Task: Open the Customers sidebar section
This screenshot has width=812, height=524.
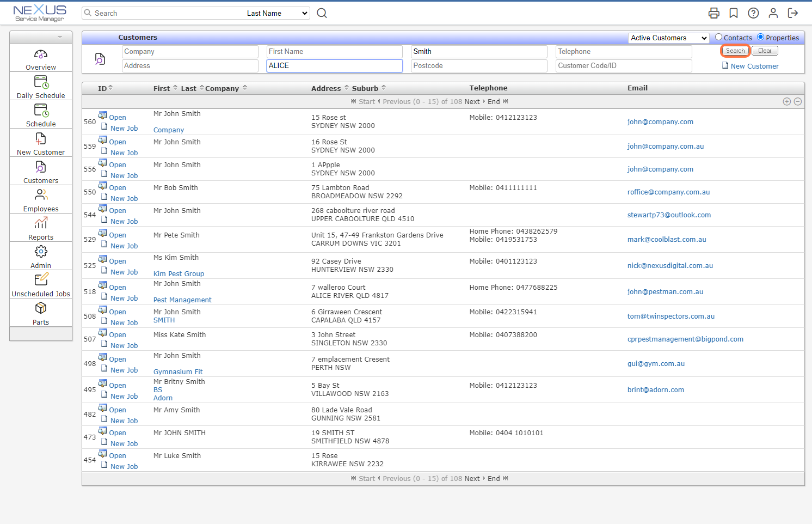Action: [x=40, y=170]
